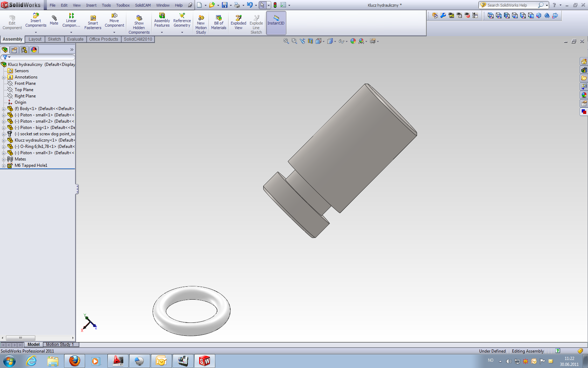Open the Insert menu

pos(91,5)
